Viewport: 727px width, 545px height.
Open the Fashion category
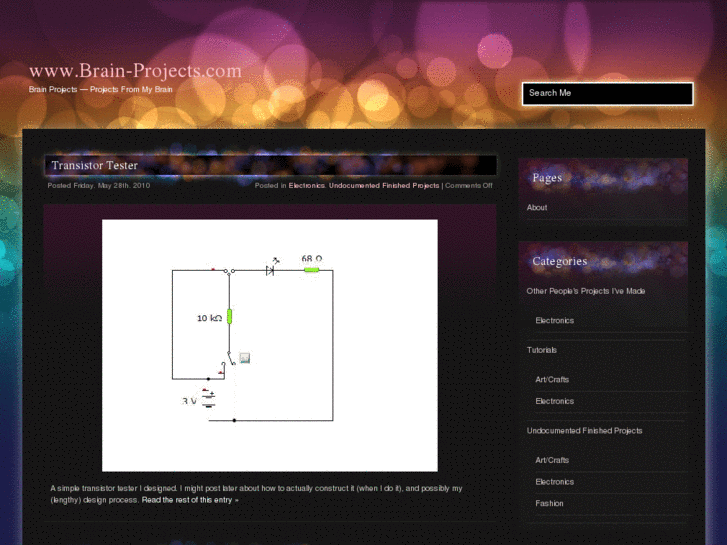tap(549, 504)
